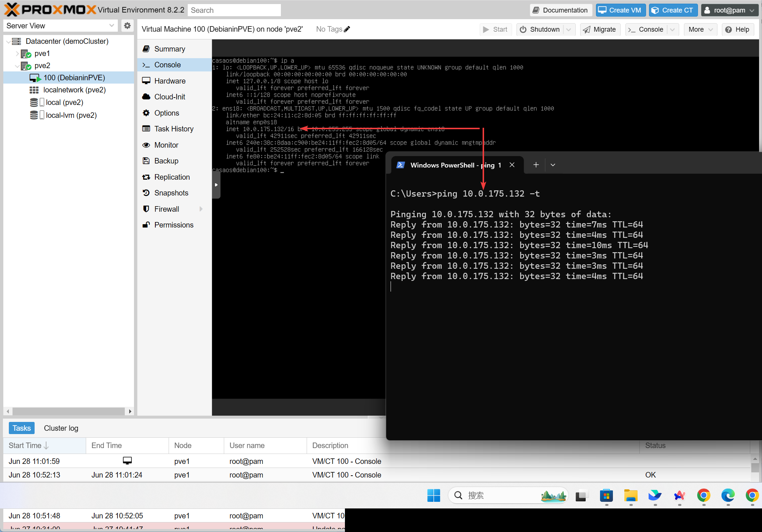Image resolution: width=762 pixels, height=532 pixels.
Task: Open File Explorer from taskbar
Action: click(x=631, y=495)
